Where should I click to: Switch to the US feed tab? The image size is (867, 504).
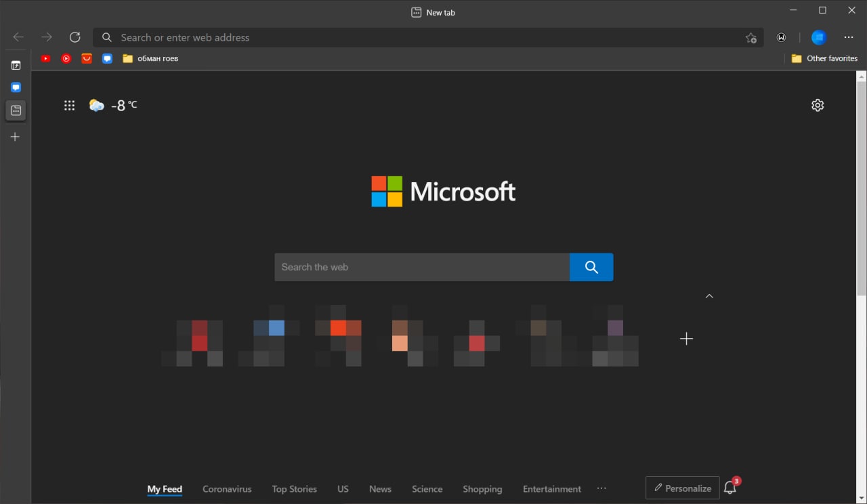[343, 489]
